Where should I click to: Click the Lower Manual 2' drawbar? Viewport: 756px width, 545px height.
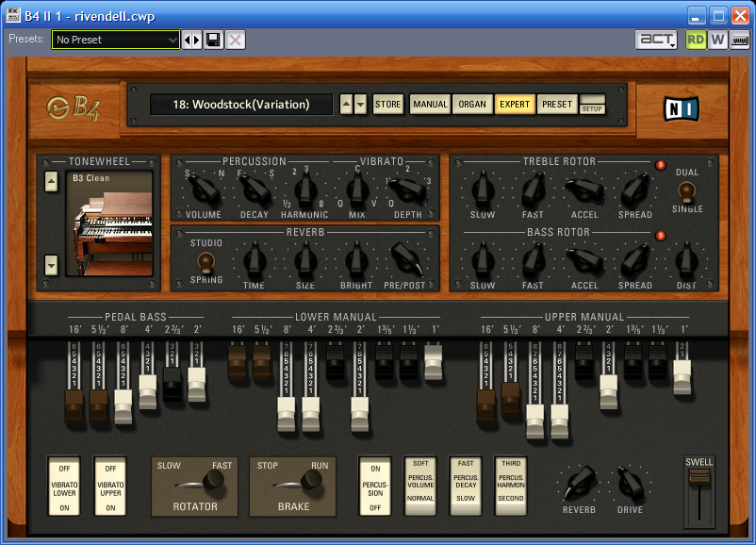(x=360, y=414)
